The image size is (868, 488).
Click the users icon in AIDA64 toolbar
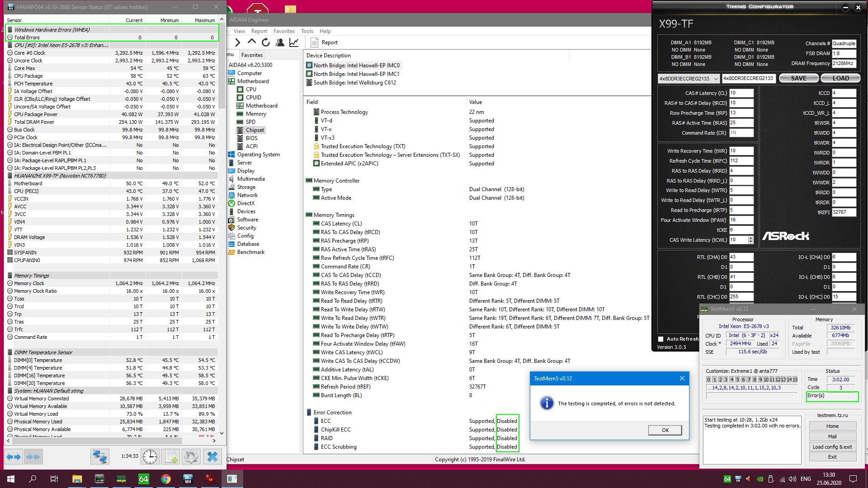point(280,42)
